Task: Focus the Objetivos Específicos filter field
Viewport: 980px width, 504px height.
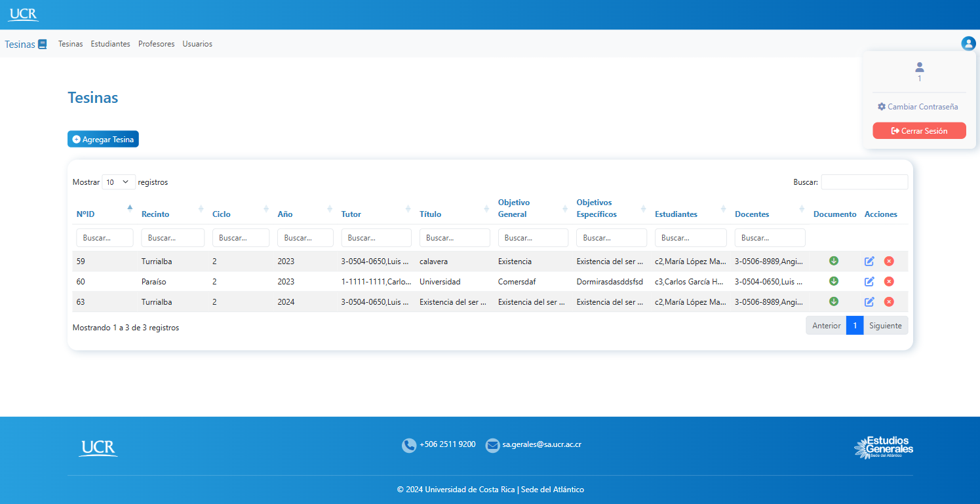Action: [612, 238]
